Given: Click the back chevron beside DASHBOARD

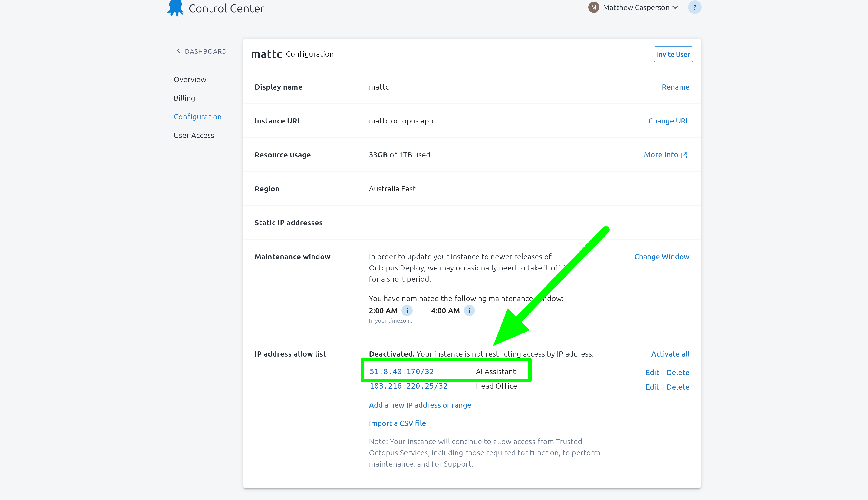Looking at the screenshot, I should tap(178, 51).
